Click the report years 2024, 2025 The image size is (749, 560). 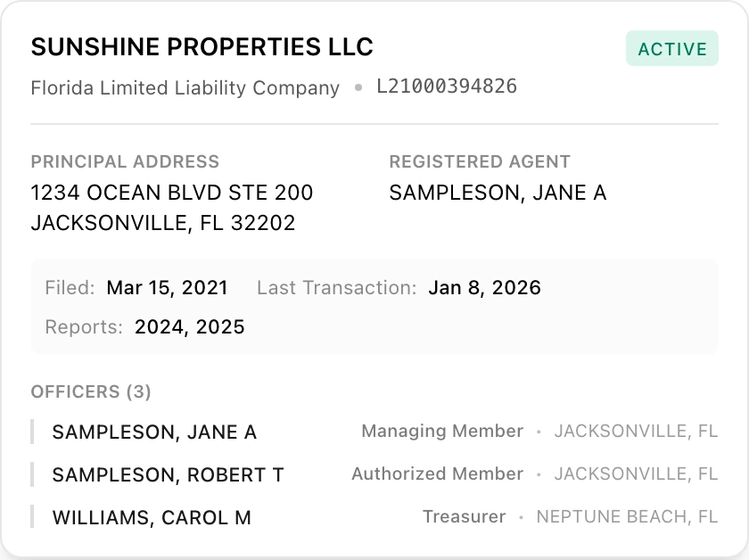pos(189,327)
